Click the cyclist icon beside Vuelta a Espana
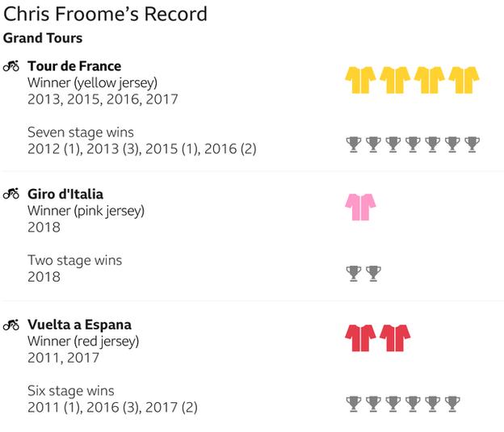 (11, 325)
